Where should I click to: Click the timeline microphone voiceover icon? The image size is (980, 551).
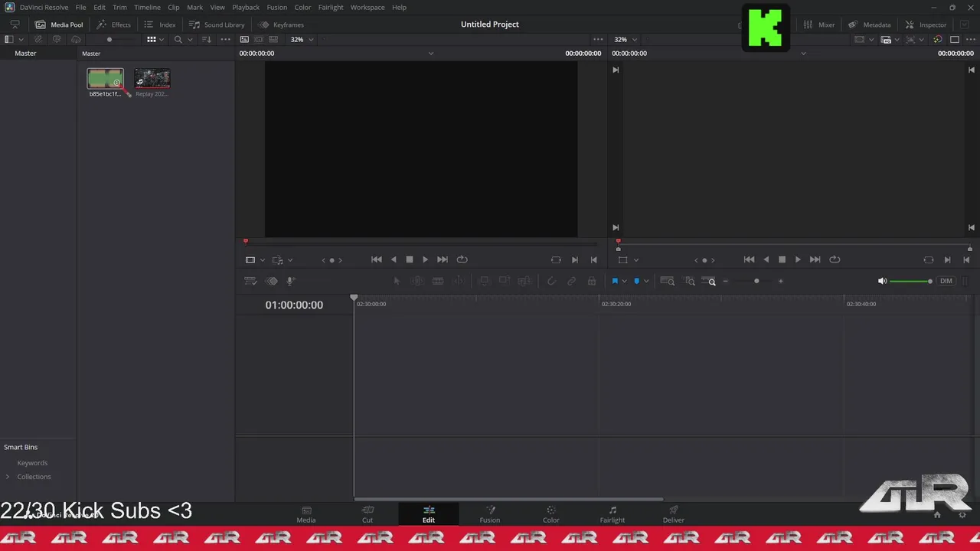click(290, 282)
